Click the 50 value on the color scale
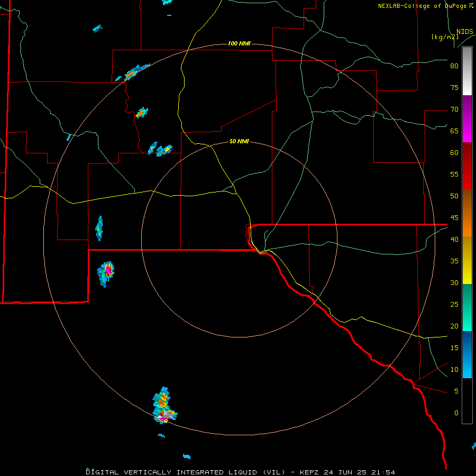Viewport: 476px width, 476px height. pos(454,196)
